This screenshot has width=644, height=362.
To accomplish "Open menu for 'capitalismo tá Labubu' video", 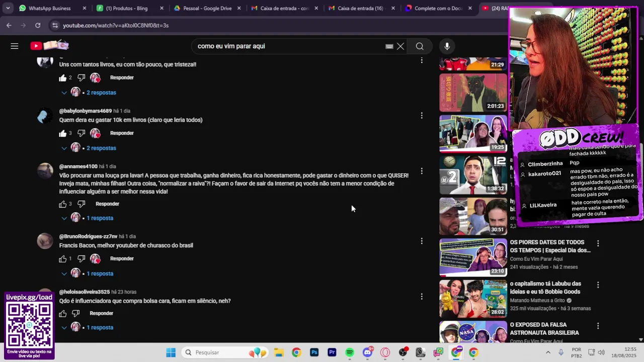I will click(x=598, y=285).
